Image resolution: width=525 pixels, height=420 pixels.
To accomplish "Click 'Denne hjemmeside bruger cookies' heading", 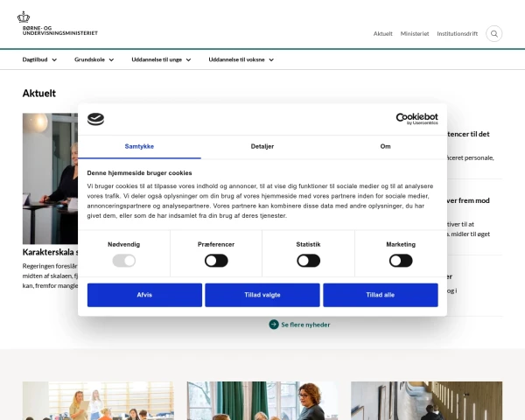I will pos(139,173).
